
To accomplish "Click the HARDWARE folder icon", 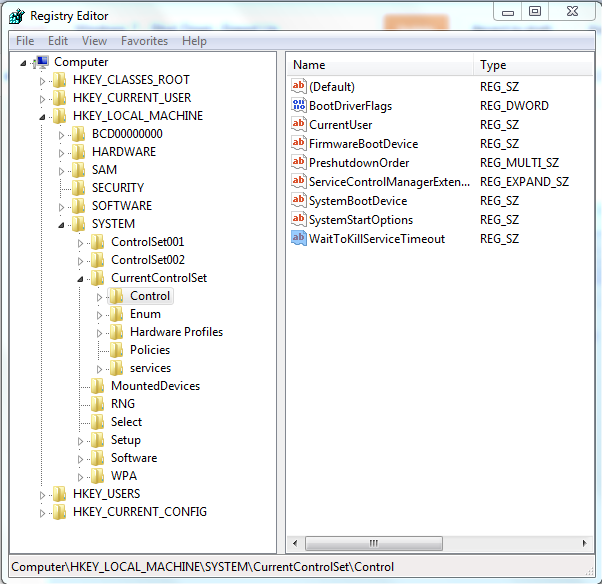I will click(79, 152).
